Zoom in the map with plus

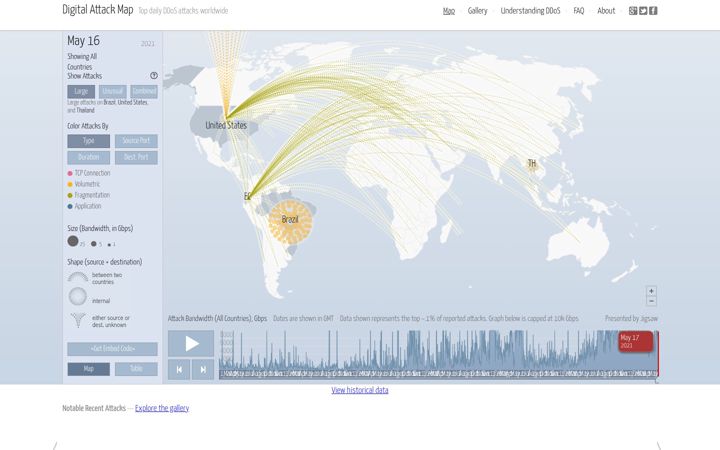click(x=651, y=291)
